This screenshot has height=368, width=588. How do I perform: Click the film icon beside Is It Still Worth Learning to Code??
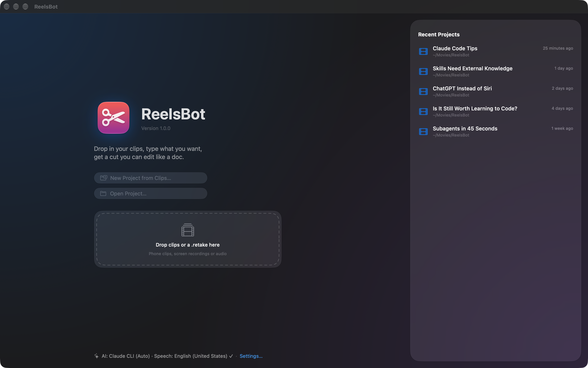click(423, 112)
